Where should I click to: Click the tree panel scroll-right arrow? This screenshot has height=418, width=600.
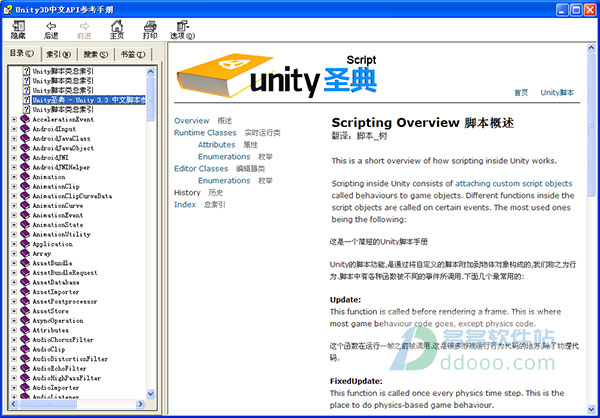click(140, 404)
